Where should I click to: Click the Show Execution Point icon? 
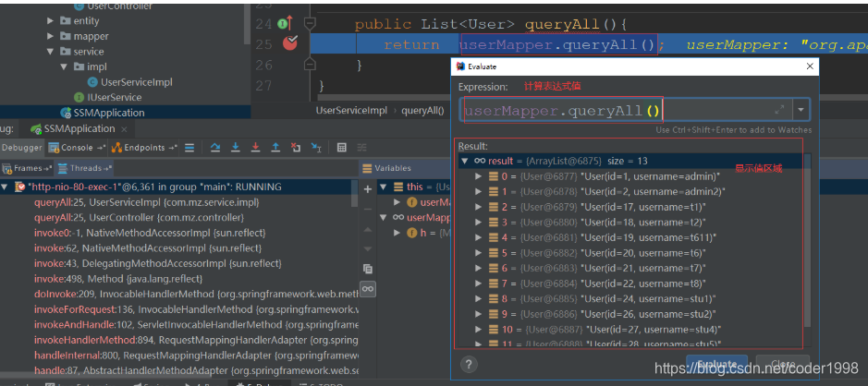coord(189,148)
